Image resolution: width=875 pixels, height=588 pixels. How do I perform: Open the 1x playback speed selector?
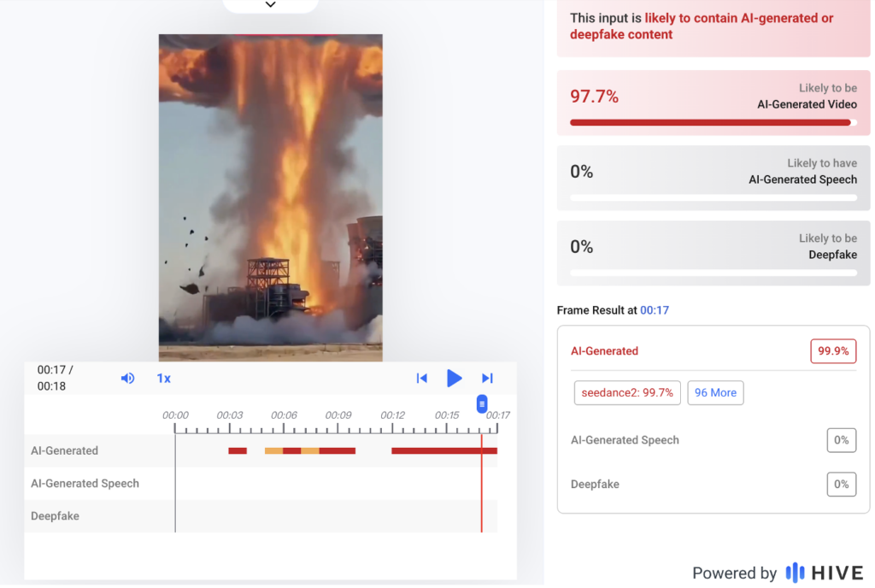point(163,378)
